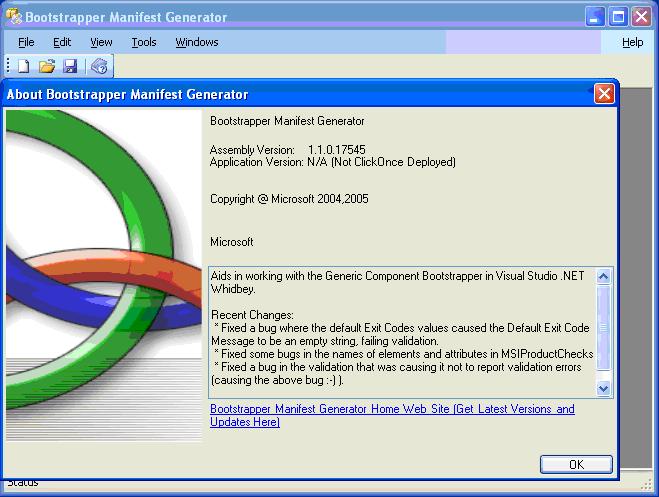
Task: Minimize the main Bootstrapper Manifest Generator window
Action: click(595, 17)
